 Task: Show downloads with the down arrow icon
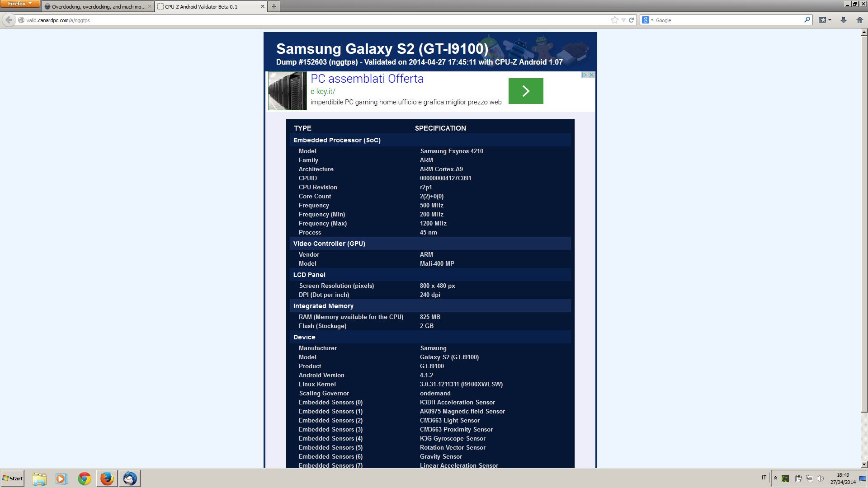point(843,20)
